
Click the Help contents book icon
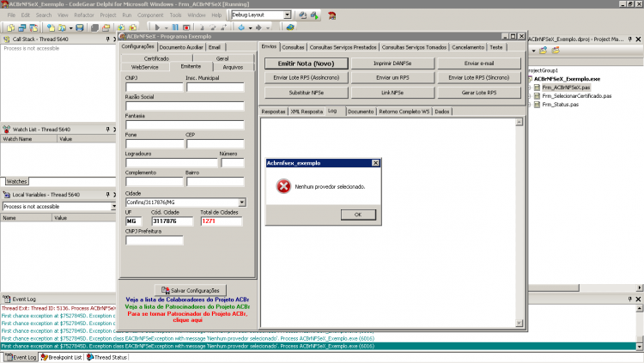click(290, 27)
